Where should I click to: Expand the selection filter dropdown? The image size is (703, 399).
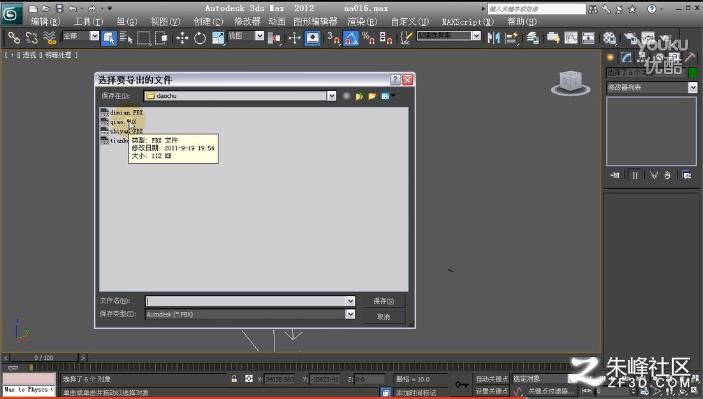click(x=94, y=35)
